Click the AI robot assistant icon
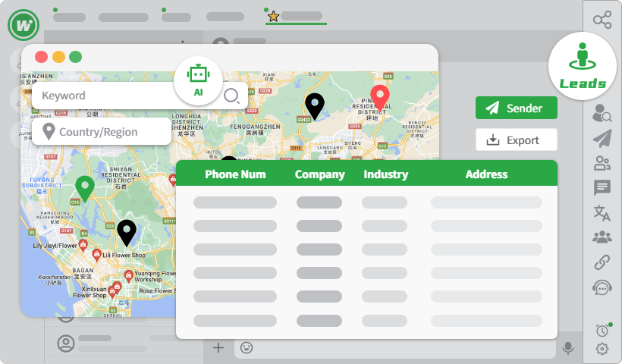Screen dimensions: 622x364 pyautogui.click(x=198, y=80)
